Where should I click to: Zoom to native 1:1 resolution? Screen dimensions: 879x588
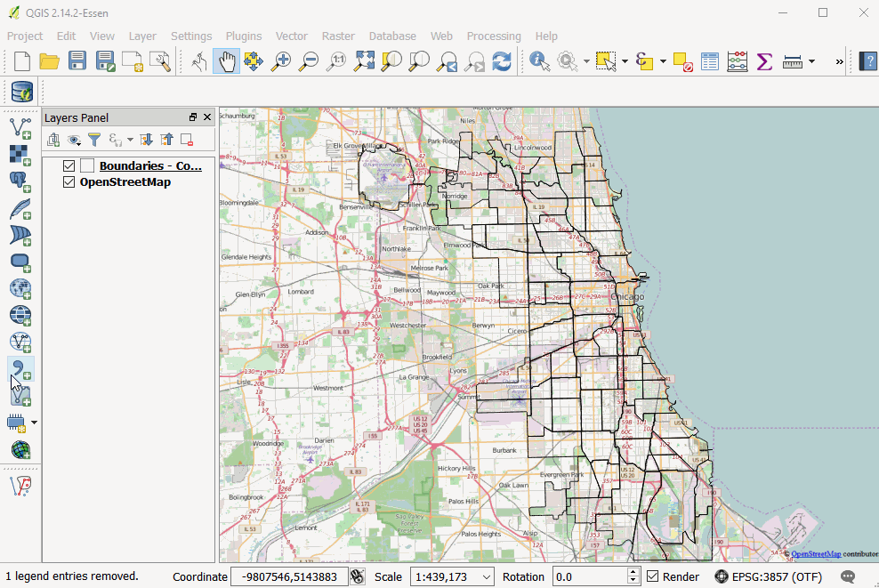coord(336,61)
